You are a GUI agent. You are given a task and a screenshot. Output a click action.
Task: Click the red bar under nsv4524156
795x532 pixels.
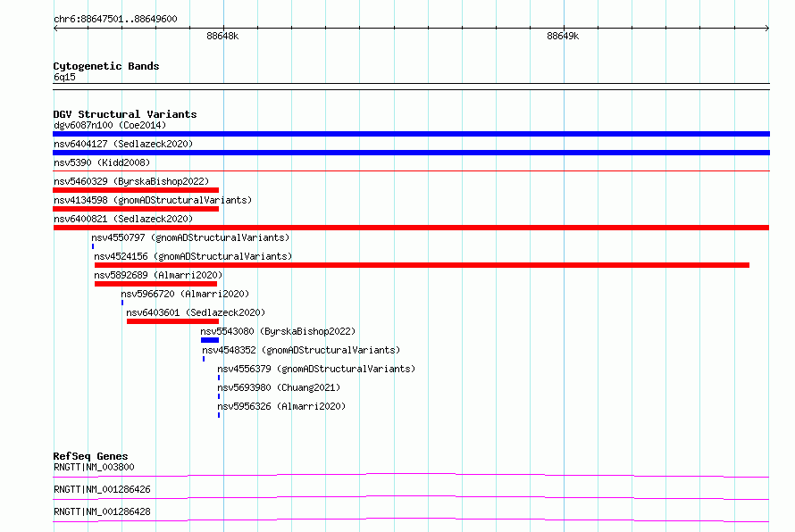(x=422, y=265)
